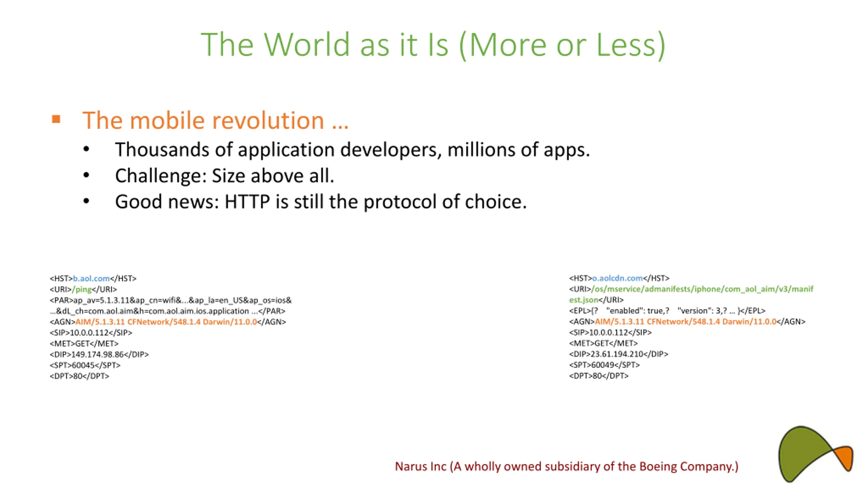Click the '<DIP>149.174.98.86</DIP>' line
The width and height of the screenshot is (868, 488).
(99, 354)
